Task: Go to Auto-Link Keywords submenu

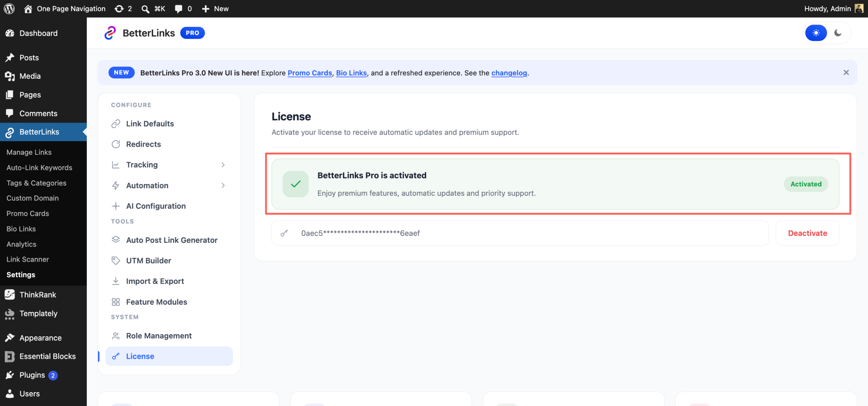Action: (x=39, y=167)
